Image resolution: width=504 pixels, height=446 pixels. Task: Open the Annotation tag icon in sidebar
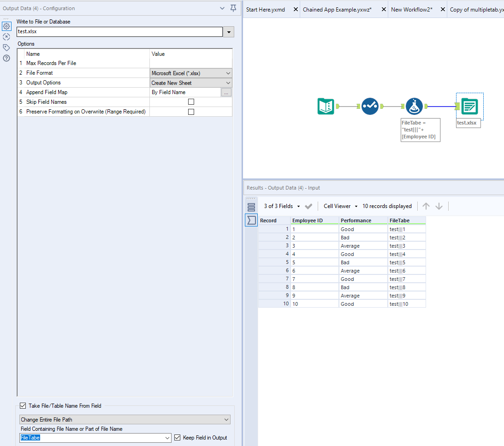(x=6, y=47)
